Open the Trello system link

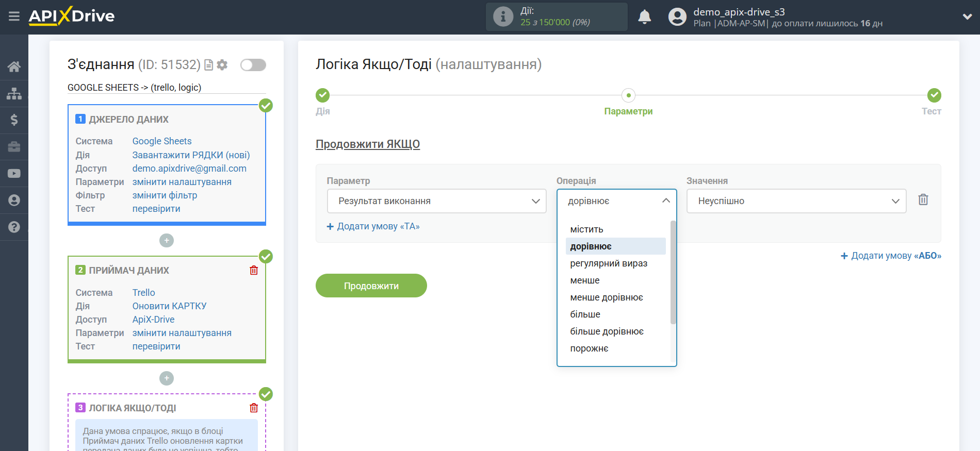pos(143,293)
